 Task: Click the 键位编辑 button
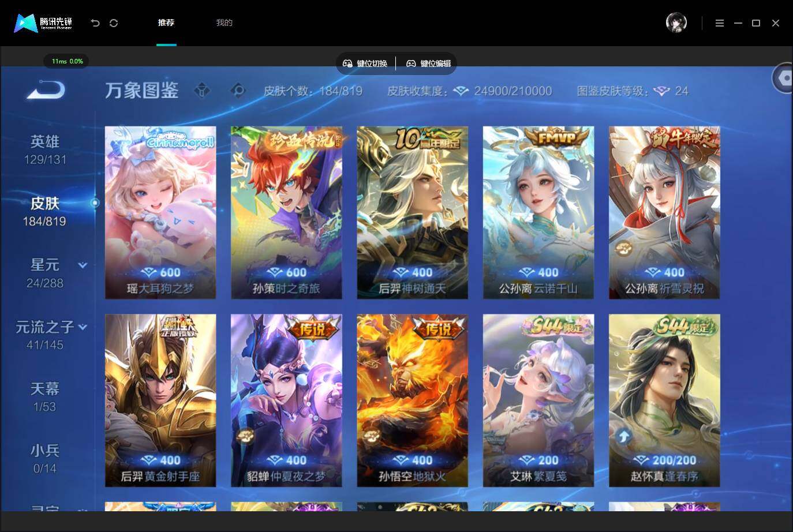[428, 63]
